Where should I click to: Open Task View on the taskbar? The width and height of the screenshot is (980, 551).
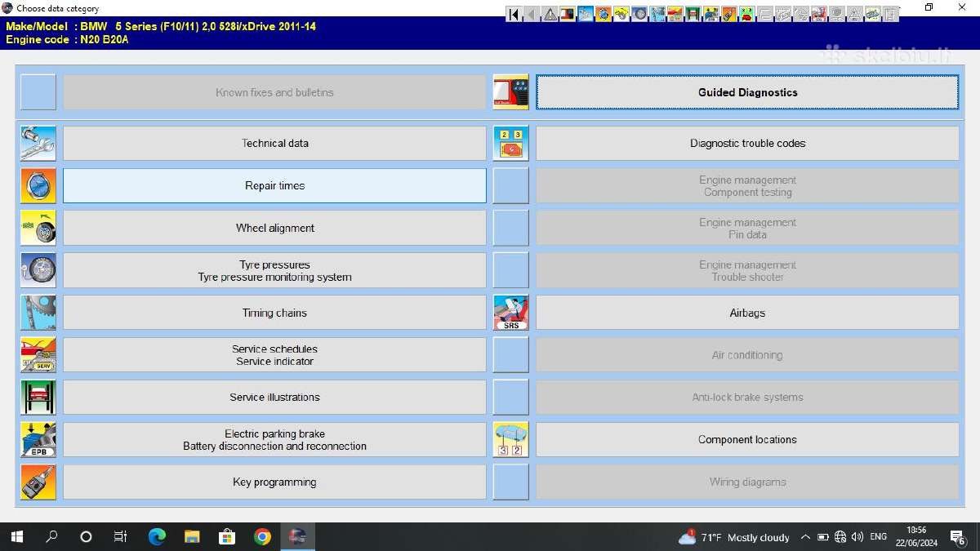pyautogui.click(x=121, y=536)
